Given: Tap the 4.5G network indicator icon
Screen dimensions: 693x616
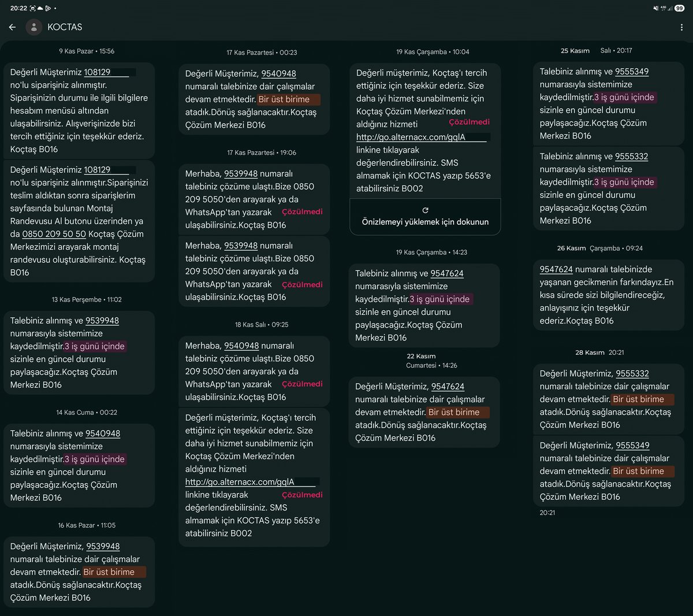Looking at the screenshot, I should pyautogui.click(x=663, y=8).
